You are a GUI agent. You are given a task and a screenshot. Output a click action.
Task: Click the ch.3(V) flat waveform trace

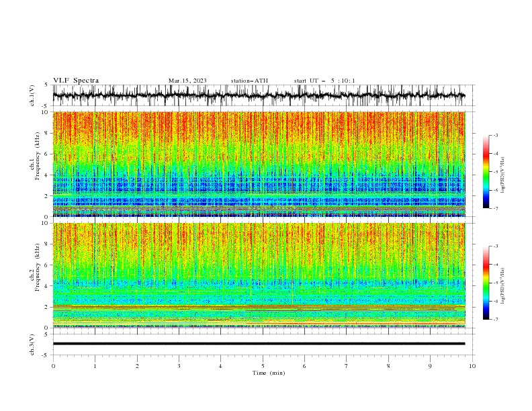tap(259, 344)
